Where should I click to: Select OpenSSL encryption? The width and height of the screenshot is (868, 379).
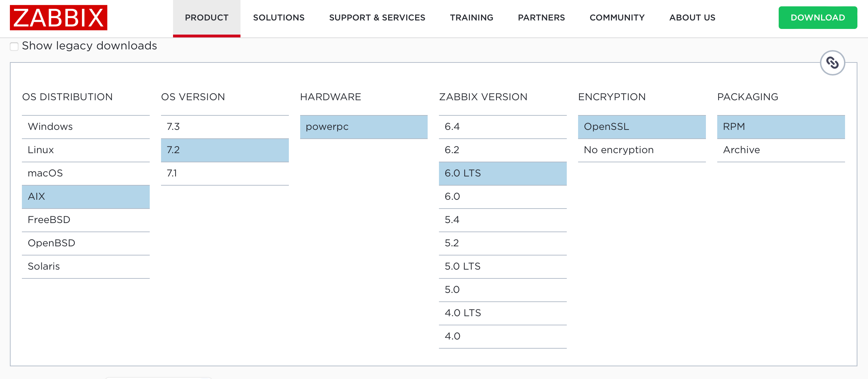[x=642, y=127]
